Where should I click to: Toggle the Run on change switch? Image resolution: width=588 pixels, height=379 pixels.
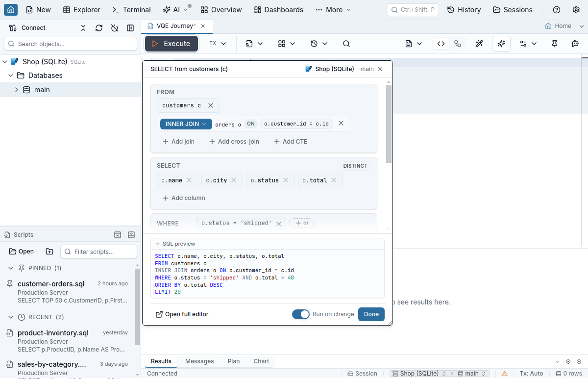301,314
